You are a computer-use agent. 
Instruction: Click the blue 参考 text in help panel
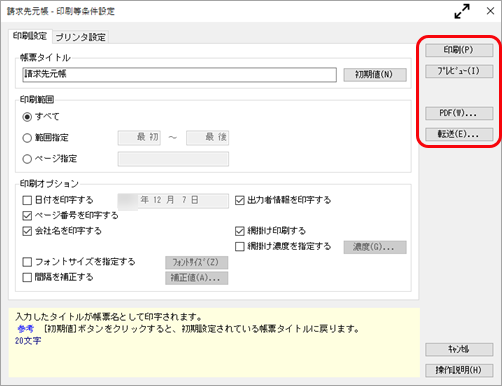(26, 329)
